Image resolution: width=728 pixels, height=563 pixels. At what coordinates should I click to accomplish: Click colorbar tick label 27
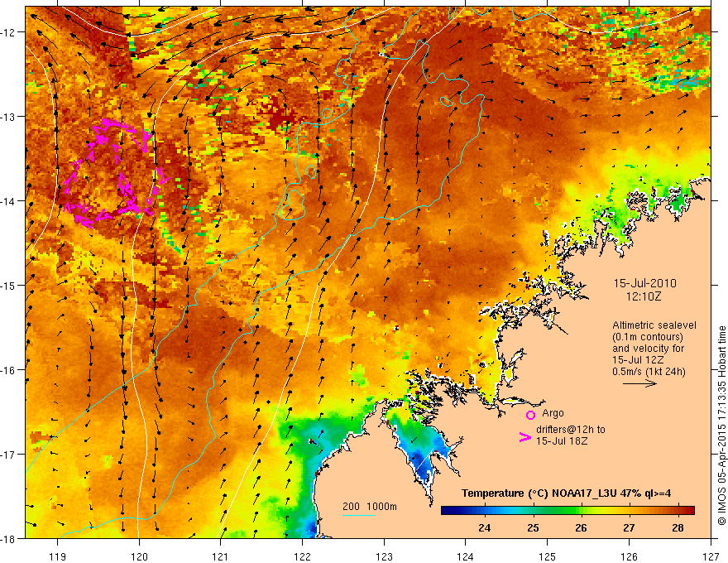point(629,527)
